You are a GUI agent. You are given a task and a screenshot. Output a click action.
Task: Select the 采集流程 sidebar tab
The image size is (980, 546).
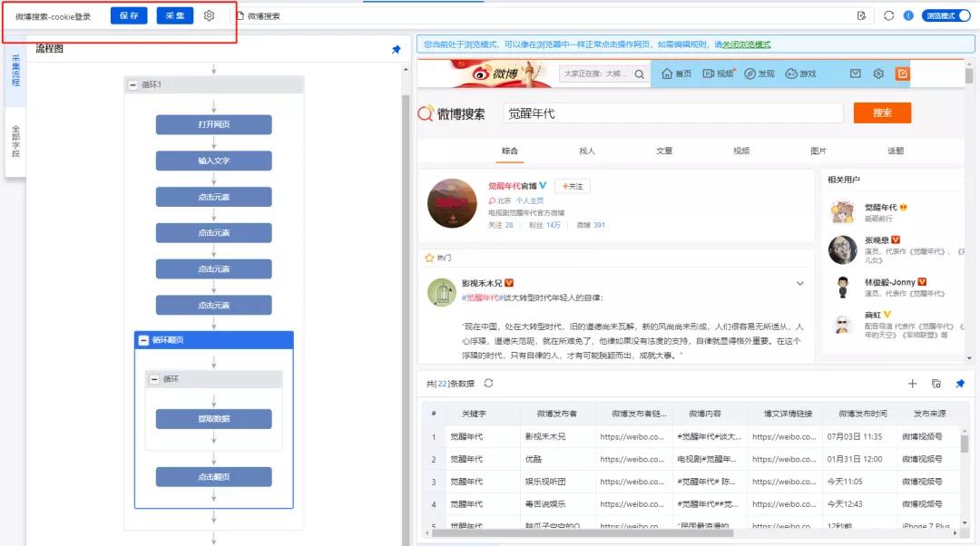15,71
